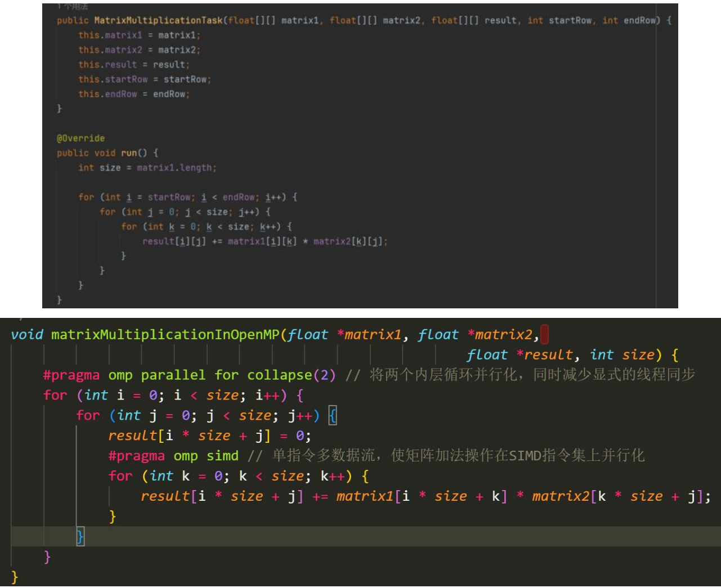Click the 'result[i * size + j] +=' statement
This screenshot has width=721, height=588.
pos(426,496)
